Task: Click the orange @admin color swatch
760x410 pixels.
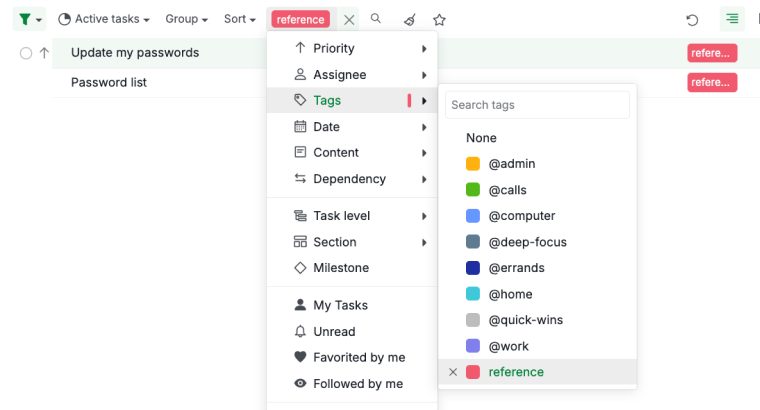Action: click(x=473, y=164)
